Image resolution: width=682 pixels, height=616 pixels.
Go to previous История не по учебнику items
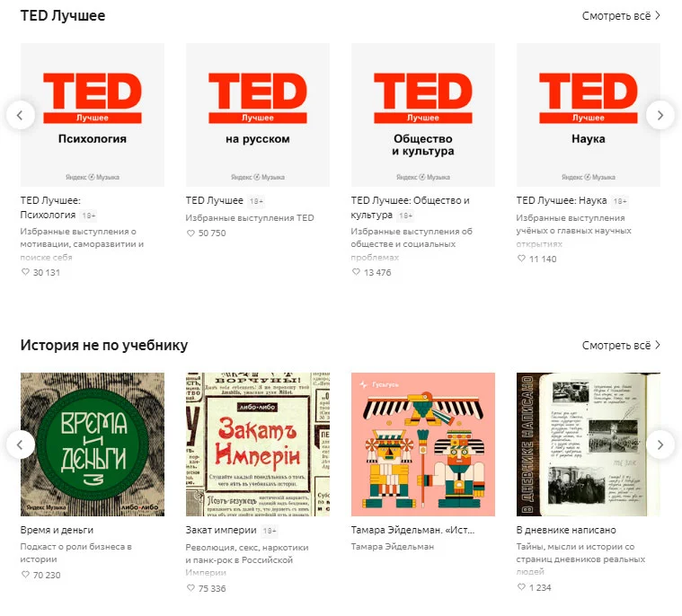21,444
